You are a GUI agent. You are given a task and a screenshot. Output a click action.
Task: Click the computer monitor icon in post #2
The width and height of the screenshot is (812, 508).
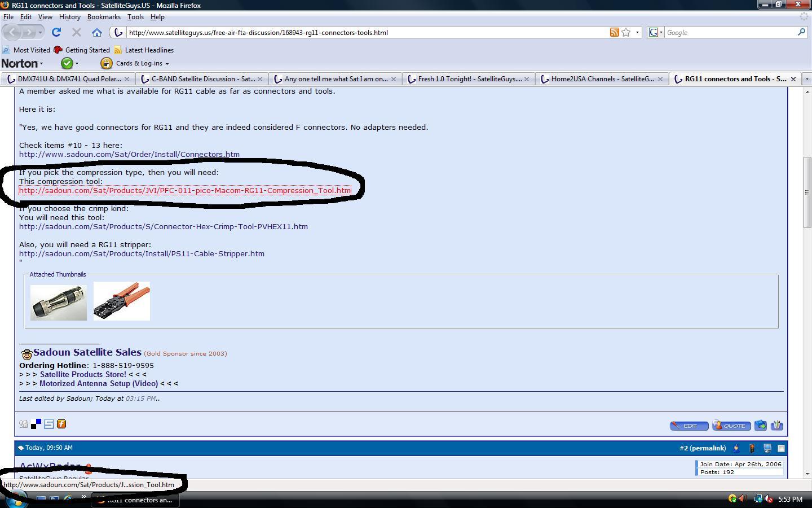tap(767, 448)
